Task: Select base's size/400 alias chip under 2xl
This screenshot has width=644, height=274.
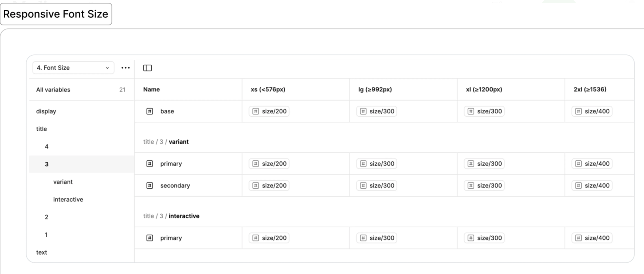Action: coord(592,111)
